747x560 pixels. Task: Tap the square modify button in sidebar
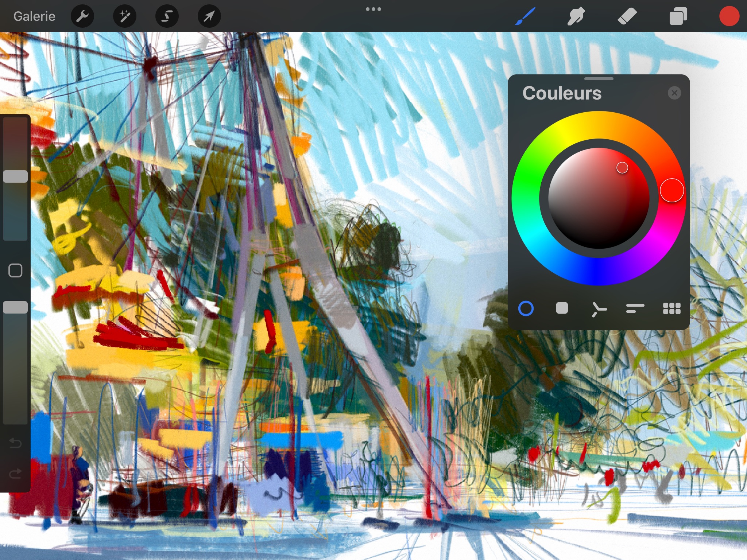(15, 271)
